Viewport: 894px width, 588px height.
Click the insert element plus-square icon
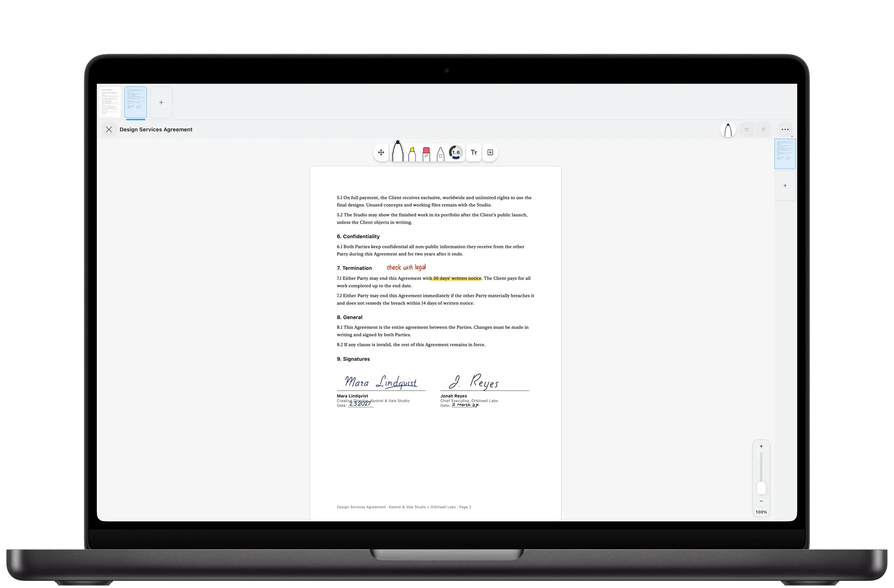490,152
